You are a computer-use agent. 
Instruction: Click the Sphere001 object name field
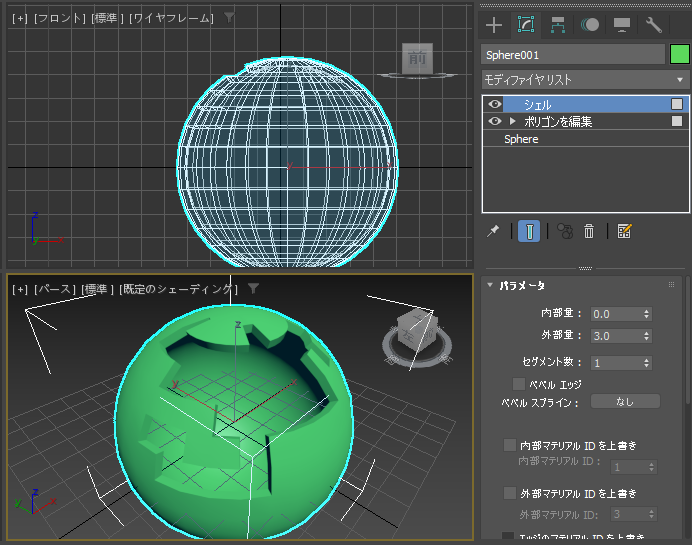[573, 55]
